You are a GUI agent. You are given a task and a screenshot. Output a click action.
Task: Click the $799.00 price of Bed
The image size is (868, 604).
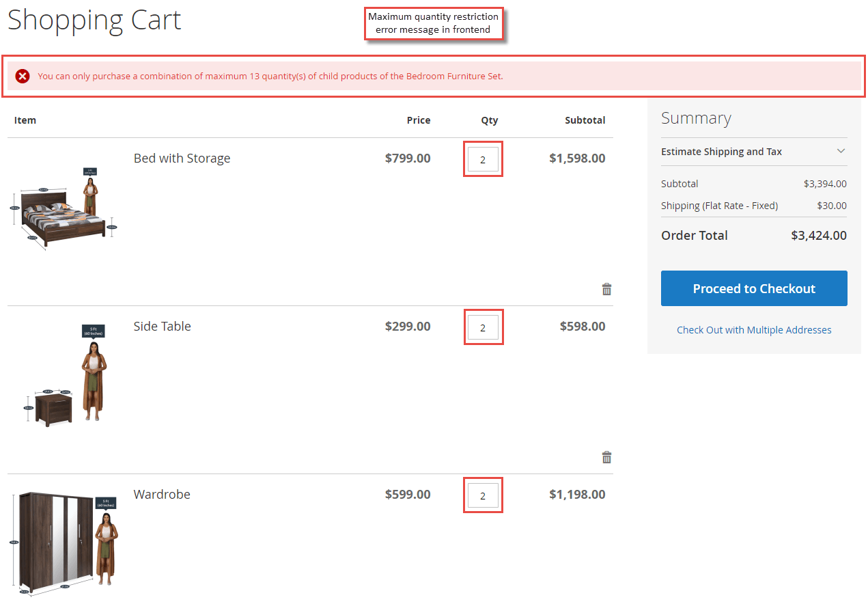(408, 158)
